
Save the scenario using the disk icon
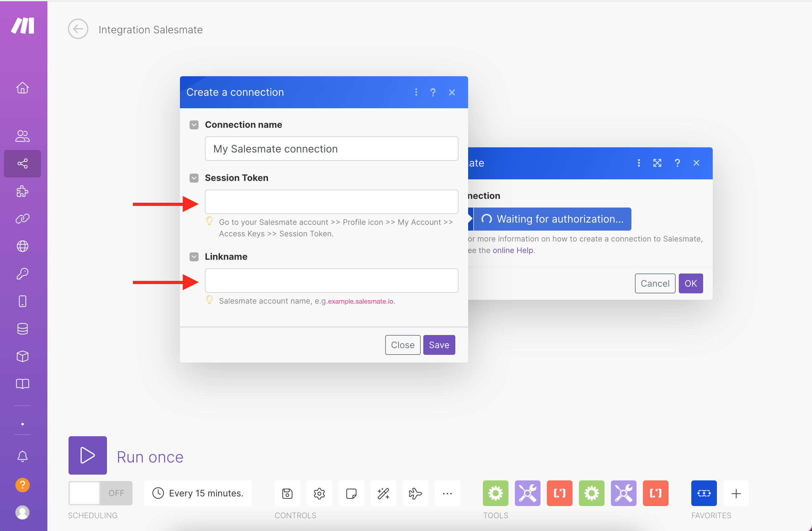pyautogui.click(x=287, y=494)
